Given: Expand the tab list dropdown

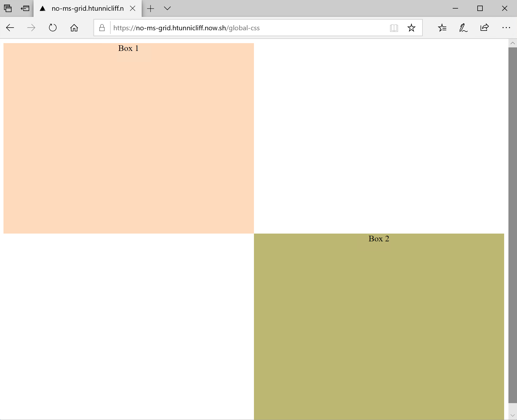Looking at the screenshot, I should (167, 8).
